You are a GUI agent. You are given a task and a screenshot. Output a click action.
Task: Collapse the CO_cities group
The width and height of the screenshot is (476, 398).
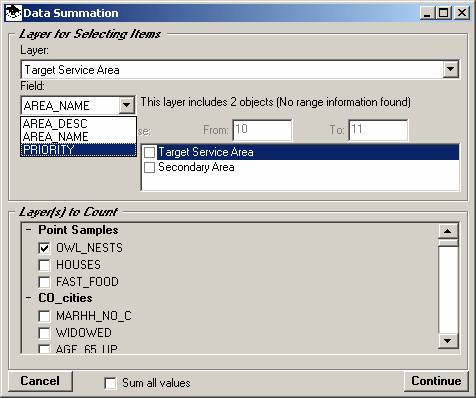pyautogui.click(x=29, y=298)
